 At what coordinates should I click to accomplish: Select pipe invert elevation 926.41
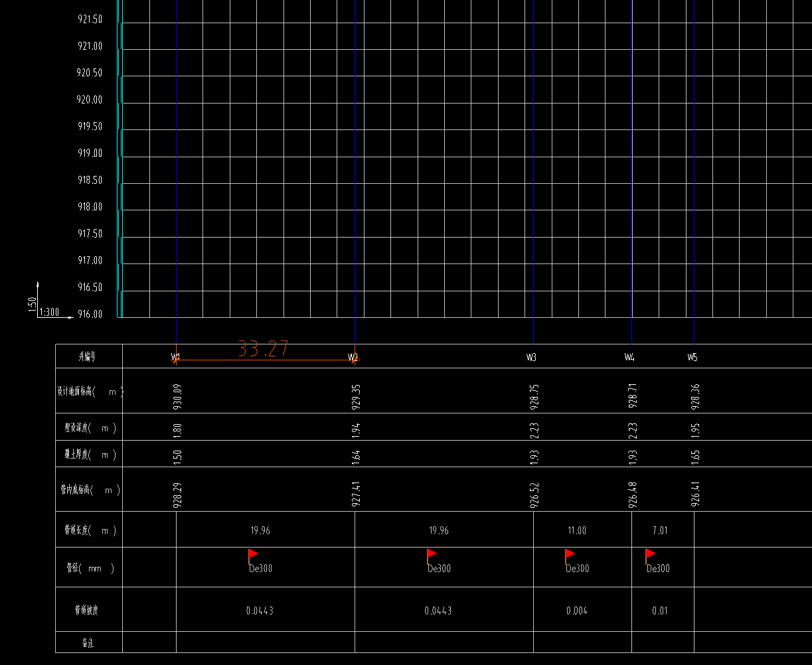tap(695, 494)
